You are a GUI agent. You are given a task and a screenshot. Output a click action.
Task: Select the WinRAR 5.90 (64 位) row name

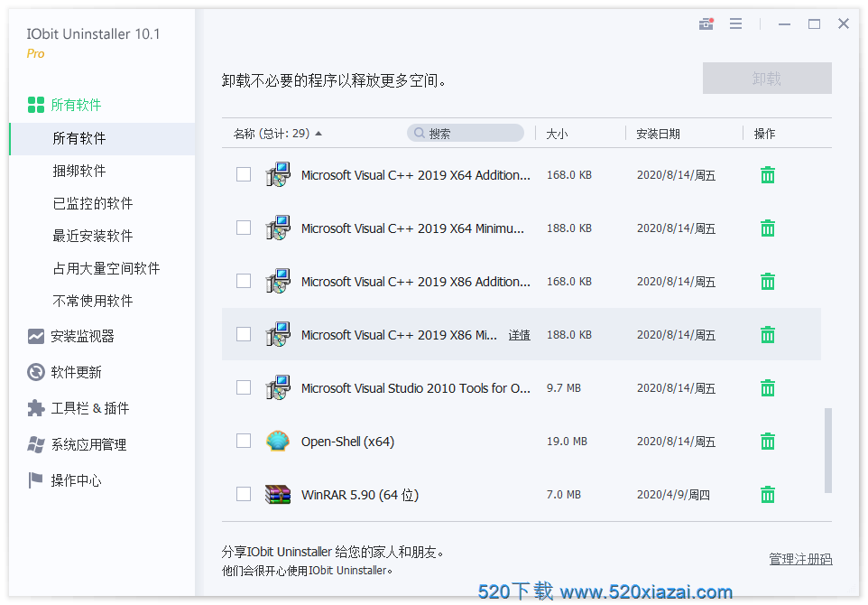click(x=360, y=495)
